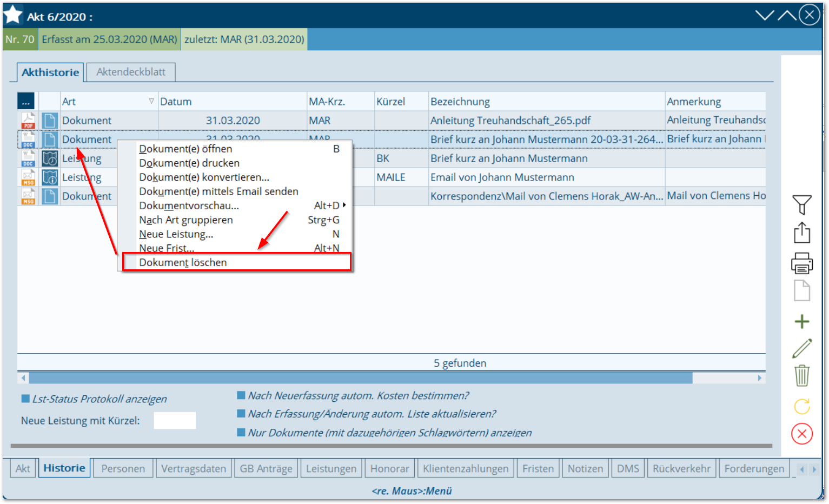Click the yellow refresh icon
Viewport: 829px width, 504px height.
click(x=802, y=406)
